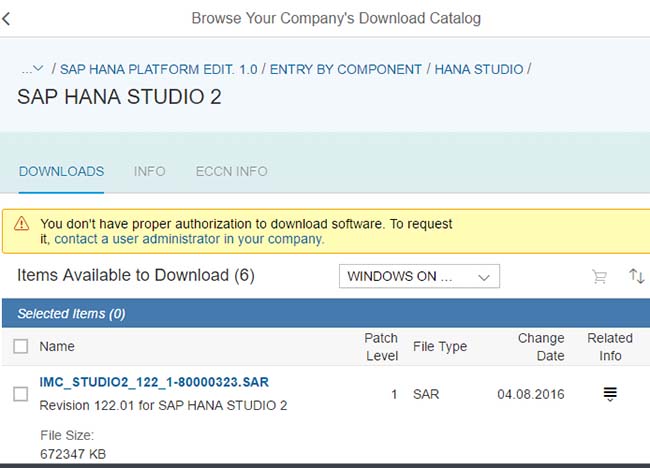Click the patch level value 1
650x468 pixels.
click(394, 394)
